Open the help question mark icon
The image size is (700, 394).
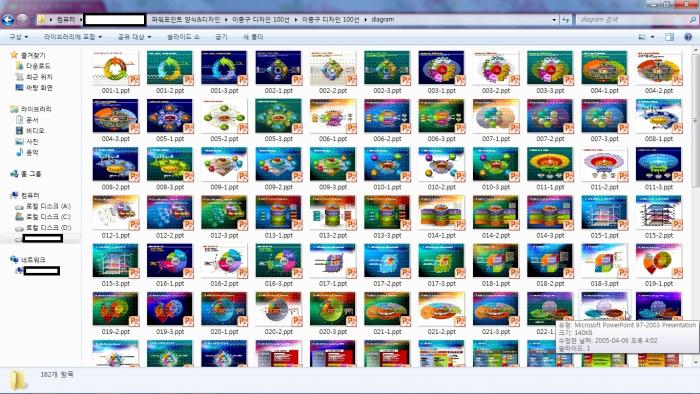(688, 37)
